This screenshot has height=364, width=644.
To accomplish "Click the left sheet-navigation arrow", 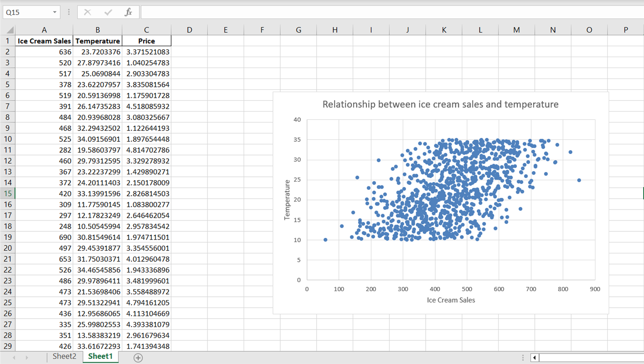I will click(x=14, y=357).
